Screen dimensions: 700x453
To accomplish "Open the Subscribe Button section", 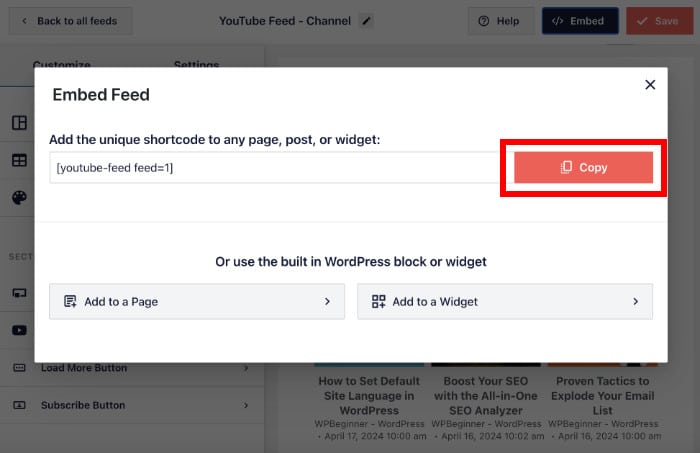I will (x=132, y=405).
